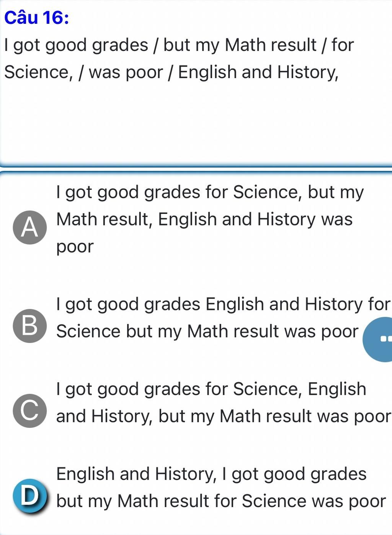Choose the gray C answer circle
Viewport: 392px width, 535px height.
(x=30, y=410)
